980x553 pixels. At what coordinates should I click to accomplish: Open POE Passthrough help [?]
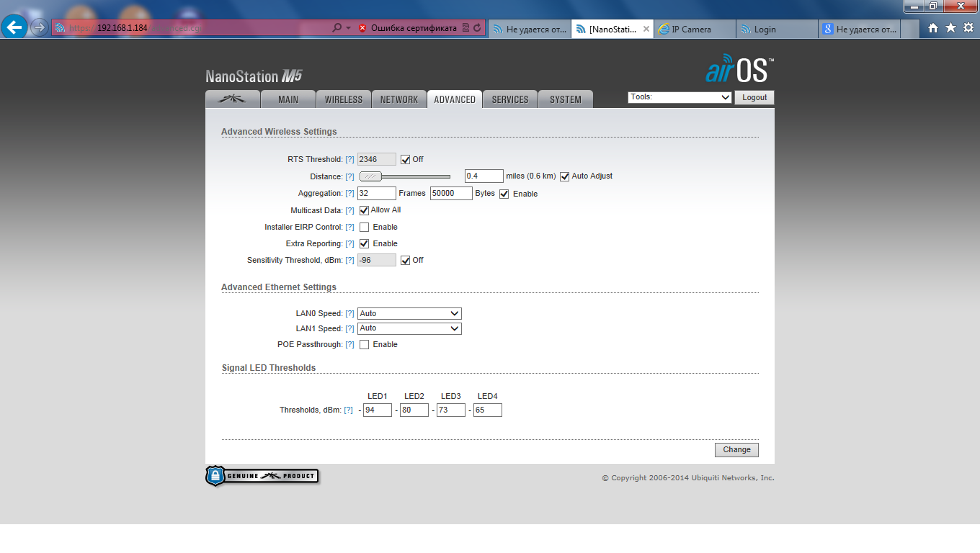[349, 344]
